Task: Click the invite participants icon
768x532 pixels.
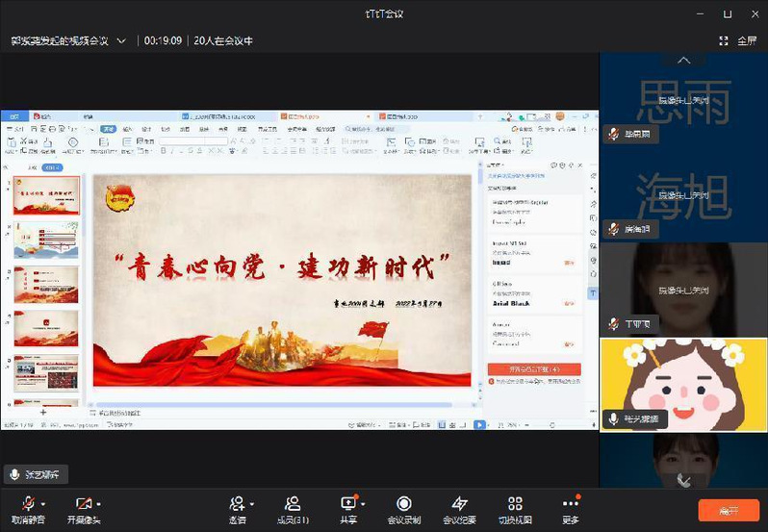Action: (x=237, y=505)
